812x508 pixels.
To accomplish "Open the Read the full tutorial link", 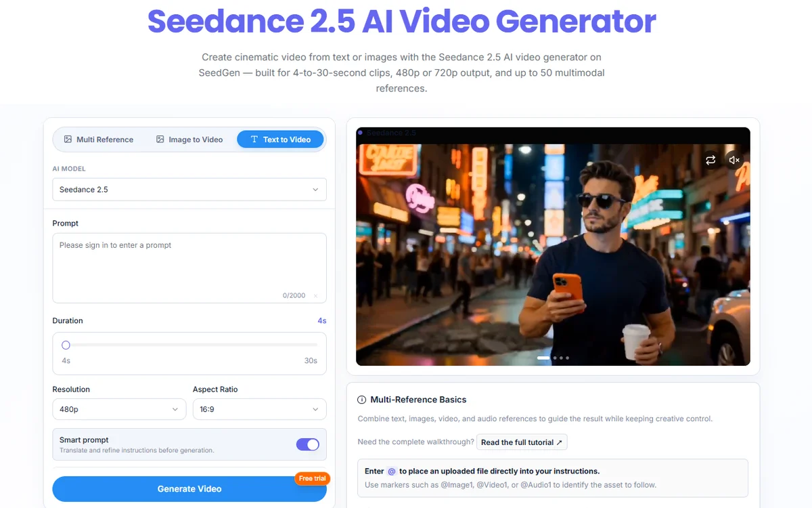I will coord(522,442).
